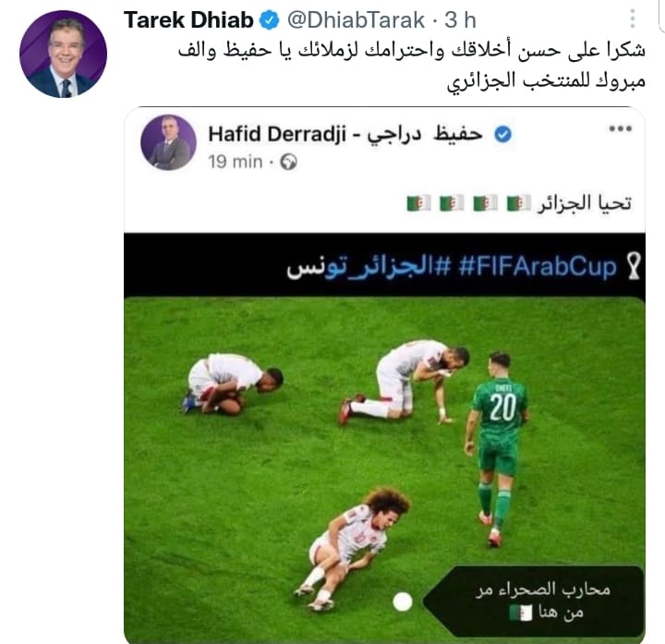Image resolution: width=665 pixels, height=644 pixels.
Task: Click Hafid Derradji's verified checkmark badge
Action: [503, 135]
